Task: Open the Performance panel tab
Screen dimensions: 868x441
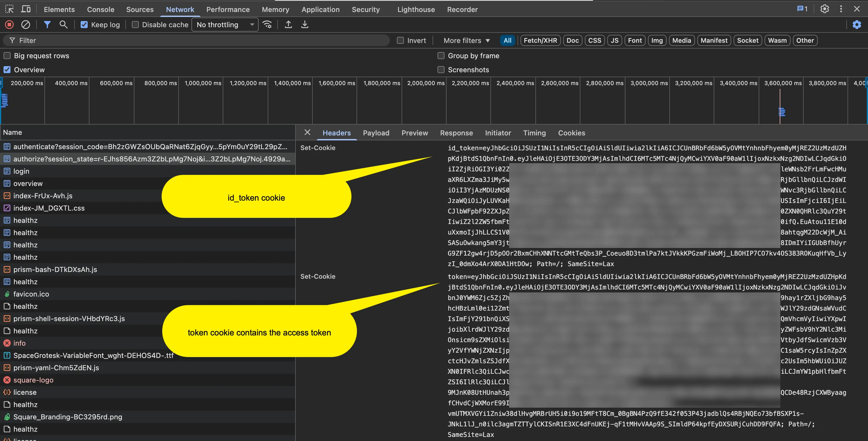Action: point(228,9)
